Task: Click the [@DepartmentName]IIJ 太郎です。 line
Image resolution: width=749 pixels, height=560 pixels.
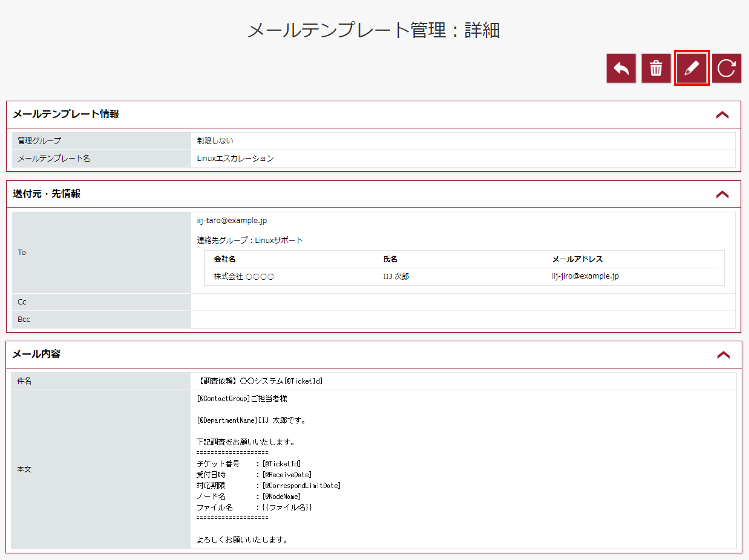Action: click(x=251, y=420)
